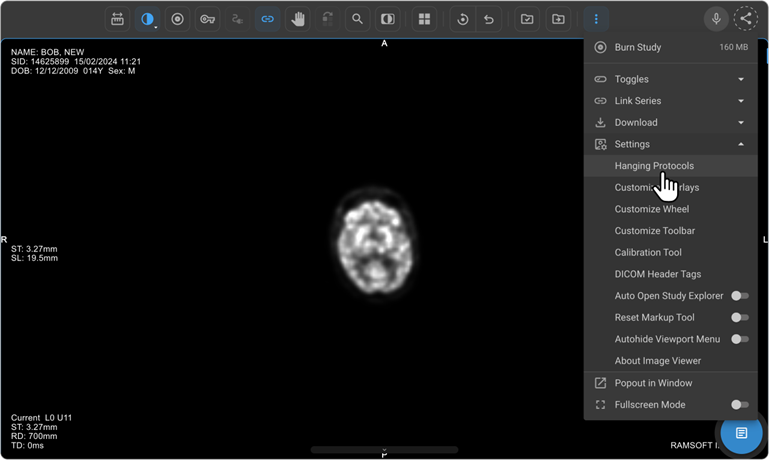Open the grid layout icon

424,19
